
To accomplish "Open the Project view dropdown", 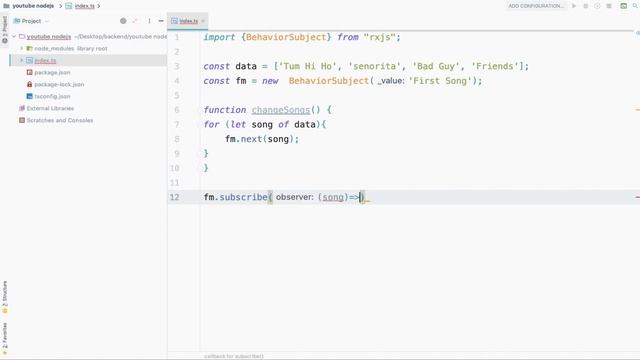I will (47, 21).
